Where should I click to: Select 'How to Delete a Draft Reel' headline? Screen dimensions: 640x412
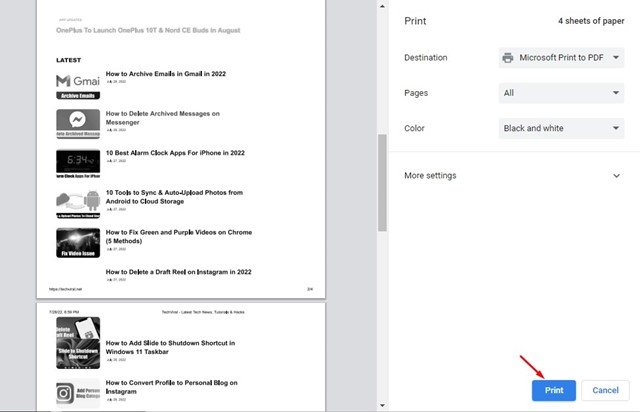tap(178, 272)
